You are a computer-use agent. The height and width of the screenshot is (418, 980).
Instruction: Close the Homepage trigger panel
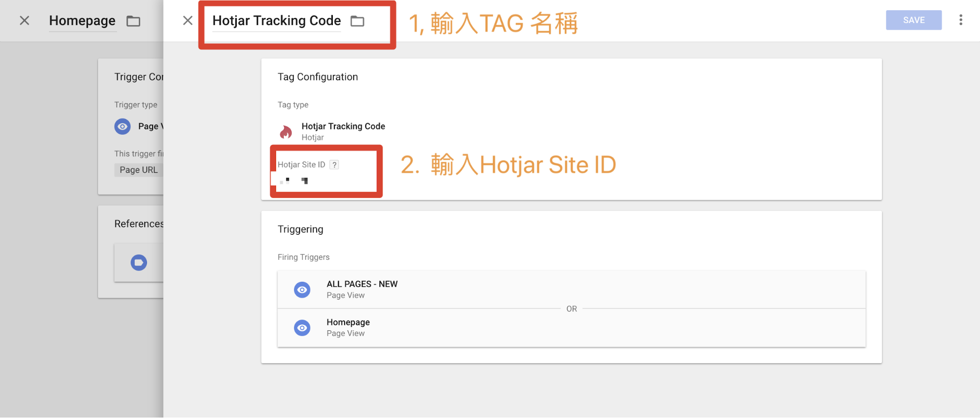25,21
